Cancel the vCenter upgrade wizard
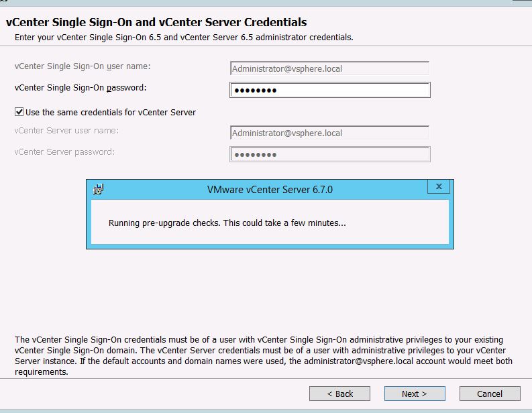The image size is (532, 413). click(490, 394)
